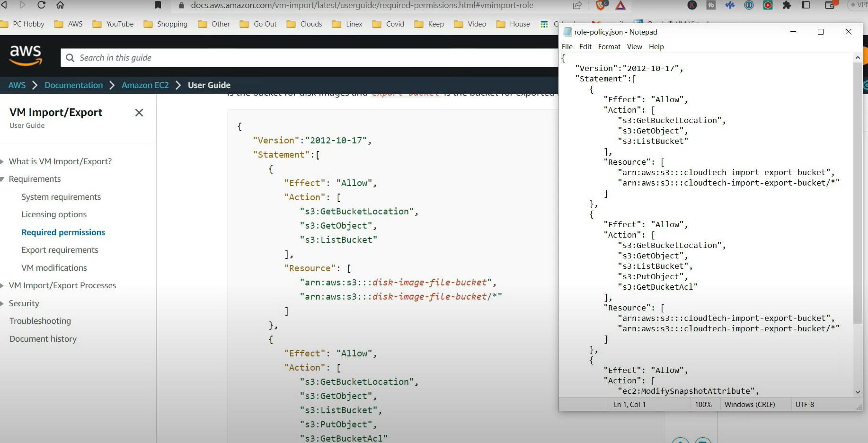Click the K extension icon
This screenshot has width=868, height=443.
point(692,5)
